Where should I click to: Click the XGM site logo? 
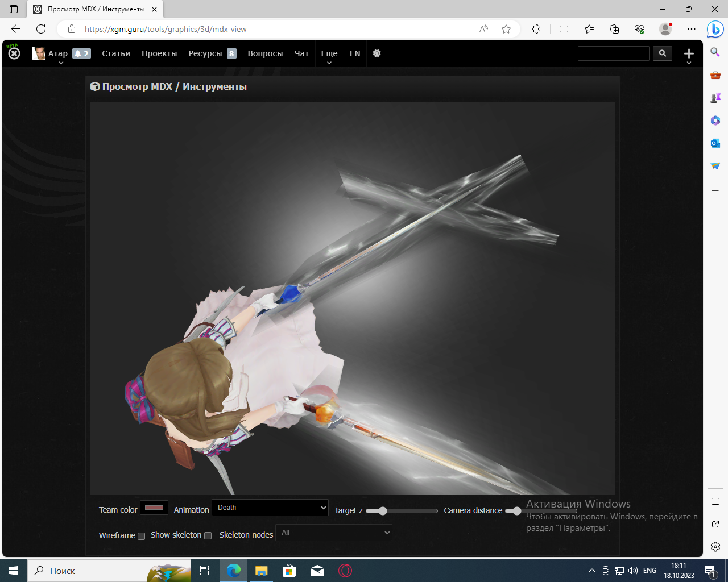pos(14,53)
